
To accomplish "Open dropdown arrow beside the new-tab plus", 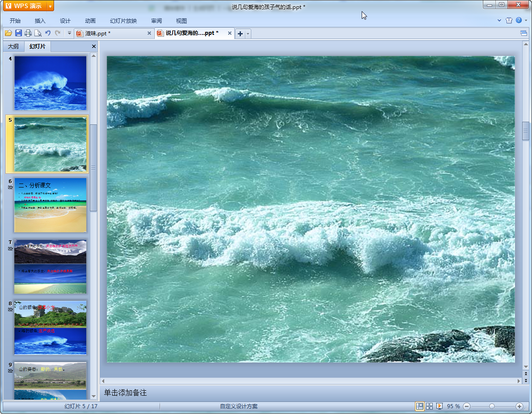I will 248,34.
